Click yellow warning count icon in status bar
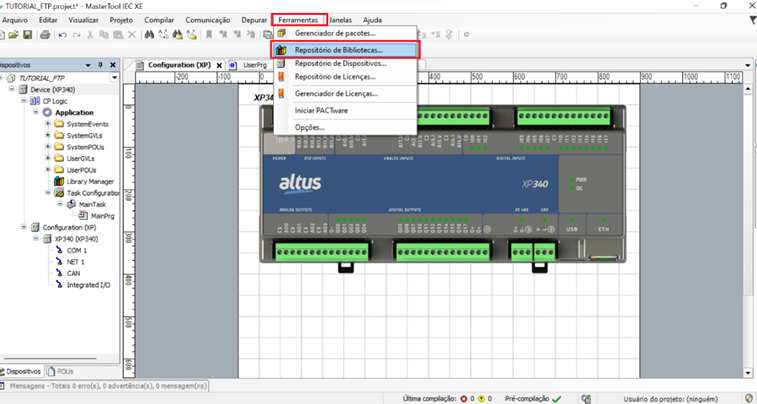The image size is (757, 404). 481,399
